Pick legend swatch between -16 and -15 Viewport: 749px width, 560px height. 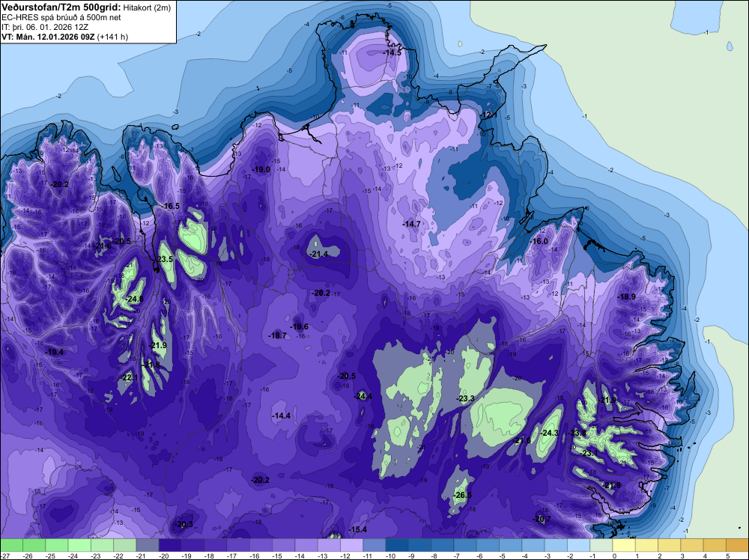tap(261, 545)
